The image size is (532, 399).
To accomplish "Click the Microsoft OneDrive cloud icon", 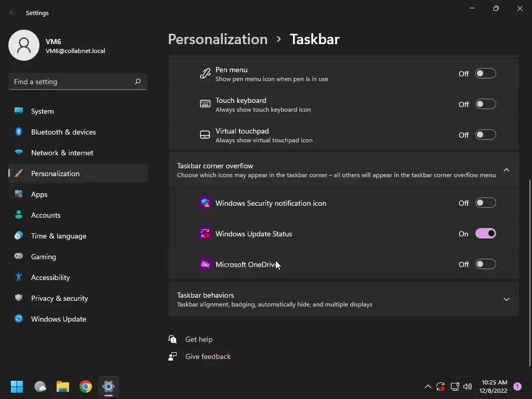I will pos(205,264).
